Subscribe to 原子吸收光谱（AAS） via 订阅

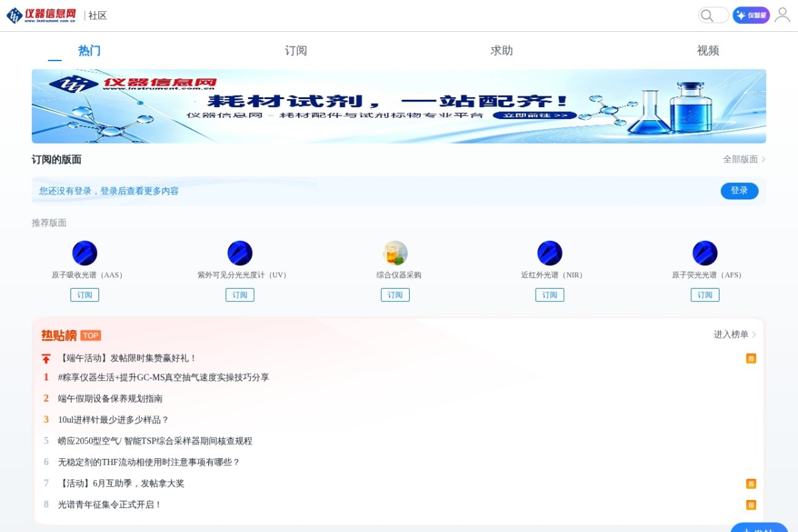coord(84,295)
